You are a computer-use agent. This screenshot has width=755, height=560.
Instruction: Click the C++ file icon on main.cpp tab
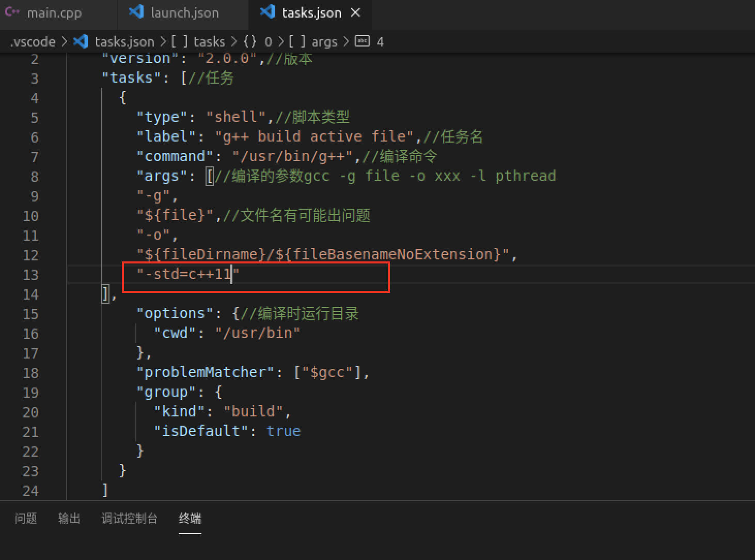click(12, 12)
